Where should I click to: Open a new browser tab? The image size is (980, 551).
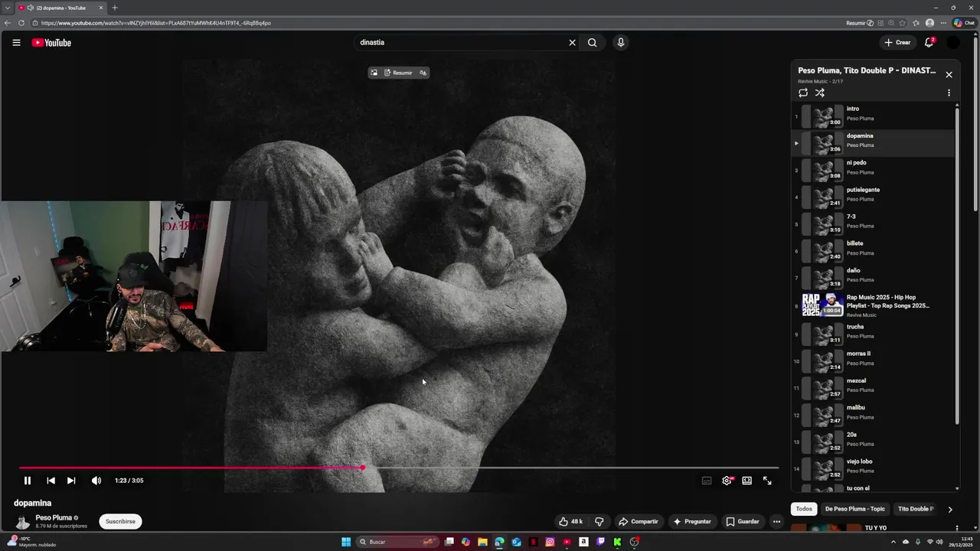(x=115, y=8)
